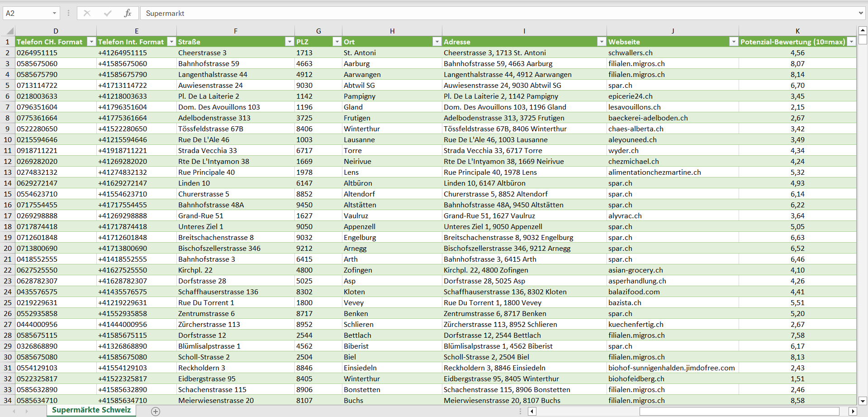The width and height of the screenshot is (868, 417).
Task: Select column I header
Action: pyautogui.click(x=524, y=31)
